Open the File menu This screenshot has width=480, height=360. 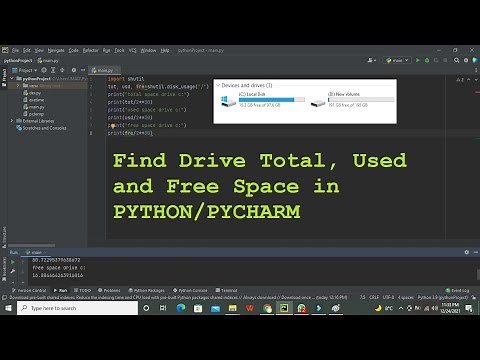15,50
